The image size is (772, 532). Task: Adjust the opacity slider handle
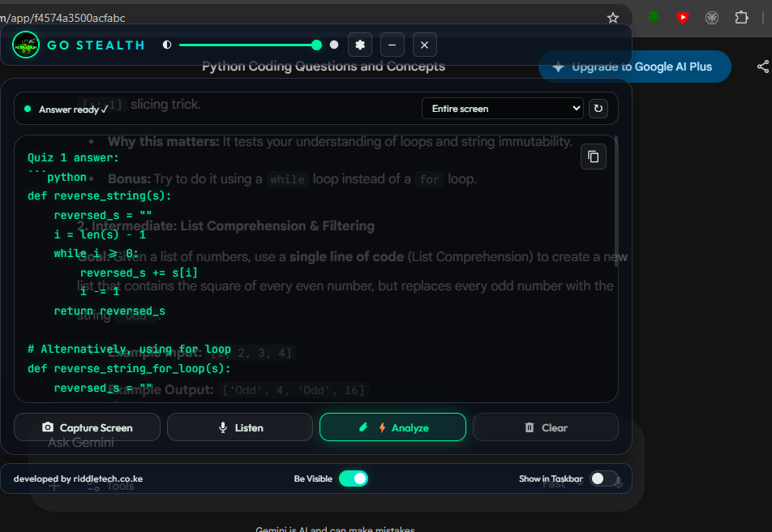[316, 45]
